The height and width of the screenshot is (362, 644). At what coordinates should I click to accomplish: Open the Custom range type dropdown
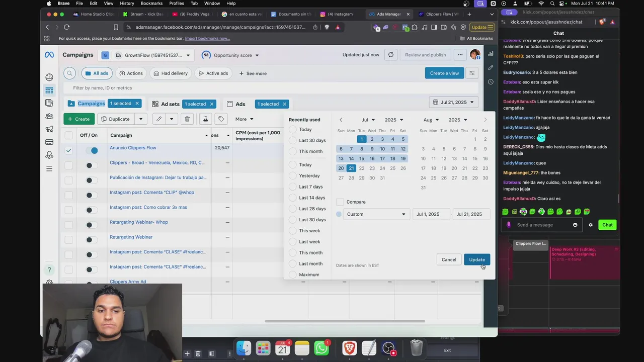[376, 214]
